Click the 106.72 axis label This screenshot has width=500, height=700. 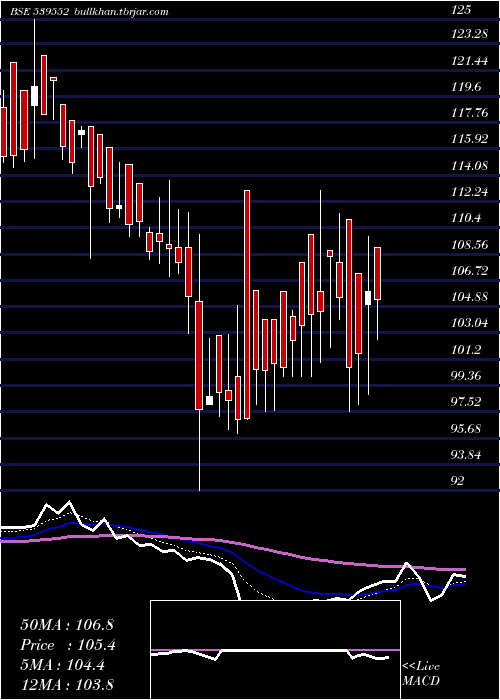(470, 270)
